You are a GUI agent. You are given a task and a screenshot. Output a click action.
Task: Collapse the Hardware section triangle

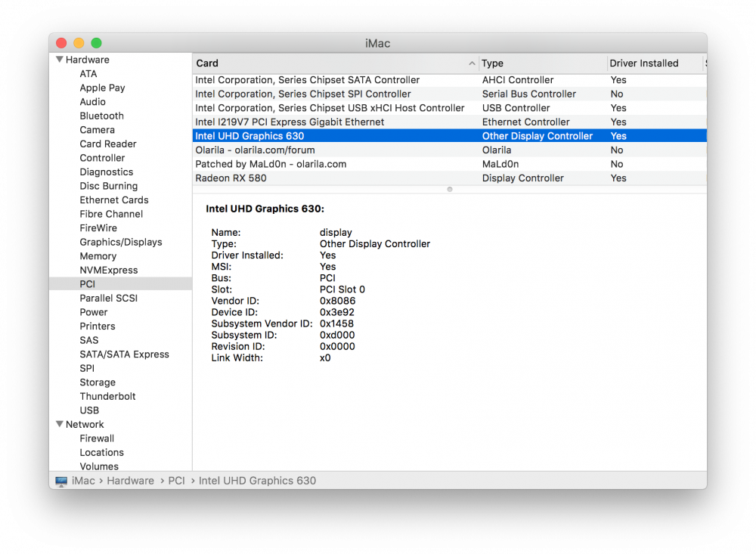tap(59, 59)
